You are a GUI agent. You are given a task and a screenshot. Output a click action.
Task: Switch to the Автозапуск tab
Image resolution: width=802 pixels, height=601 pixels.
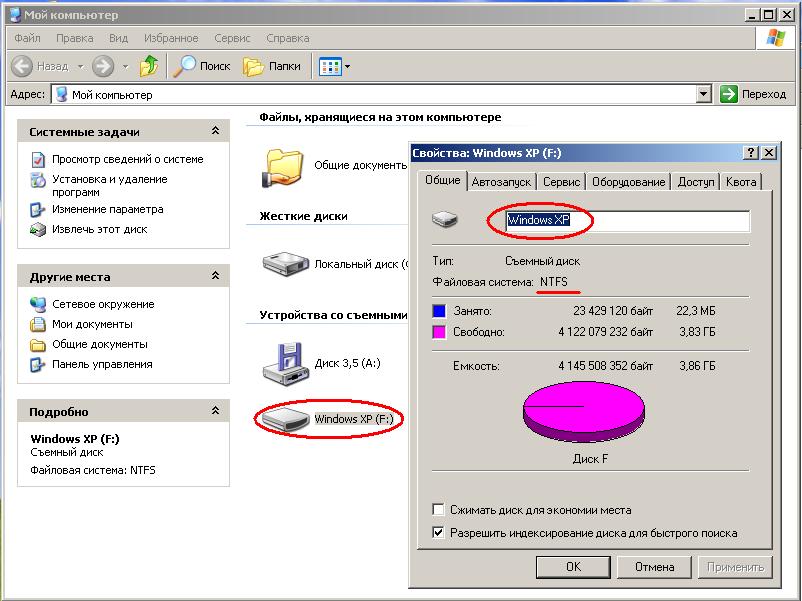coord(501,182)
